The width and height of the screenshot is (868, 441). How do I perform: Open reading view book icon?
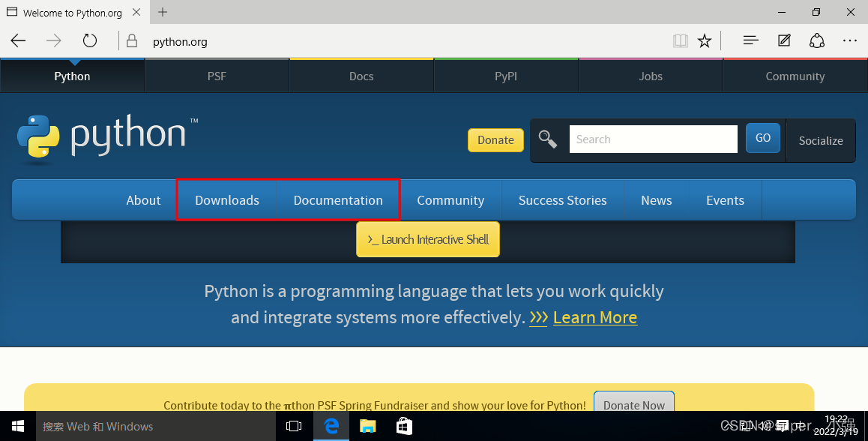pos(681,40)
